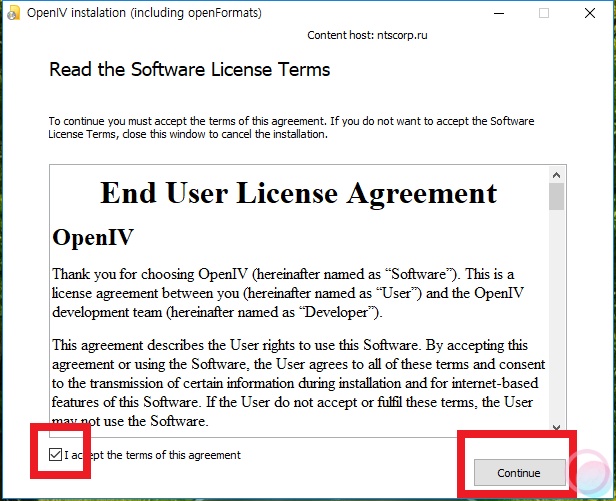Click the End User License Agreement heading
The width and height of the screenshot is (616, 501).
tap(299, 193)
